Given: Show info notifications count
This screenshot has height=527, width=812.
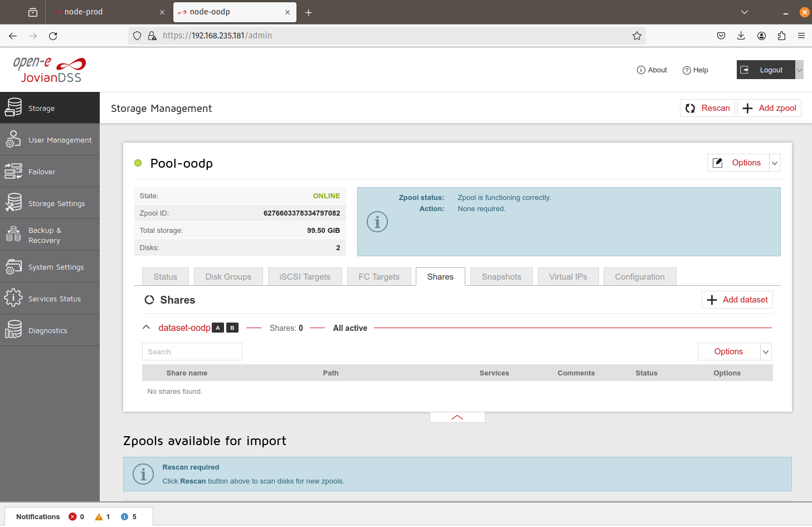Looking at the screenshot, I should click(129, 517).
